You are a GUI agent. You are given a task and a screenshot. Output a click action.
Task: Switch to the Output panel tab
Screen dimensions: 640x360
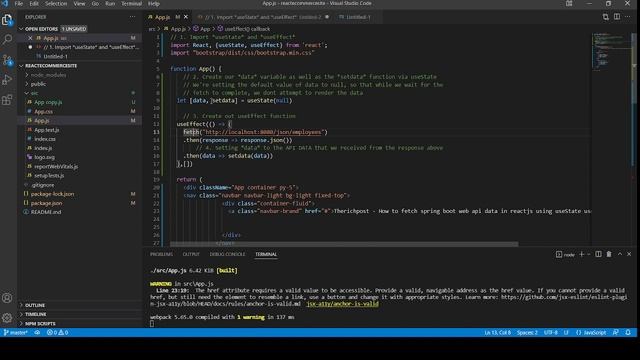191,254
